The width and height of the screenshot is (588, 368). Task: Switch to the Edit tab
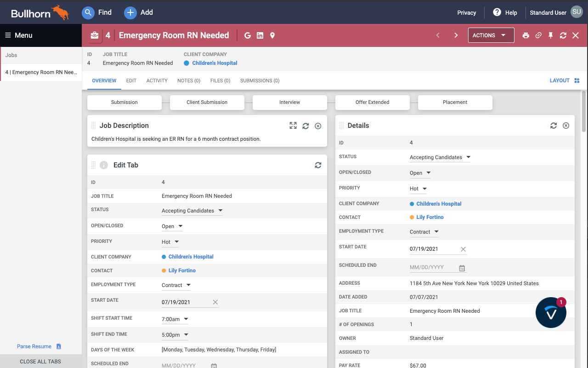131,80
